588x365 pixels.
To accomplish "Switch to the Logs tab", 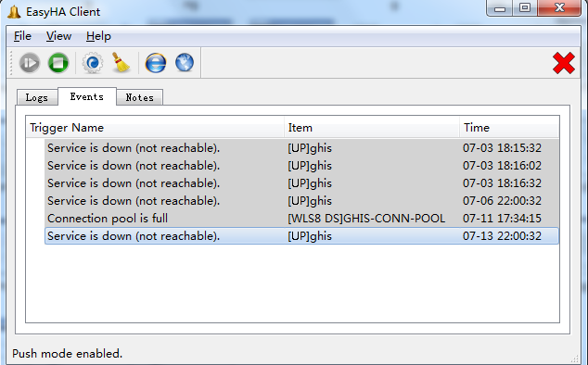I will (37, 98).
